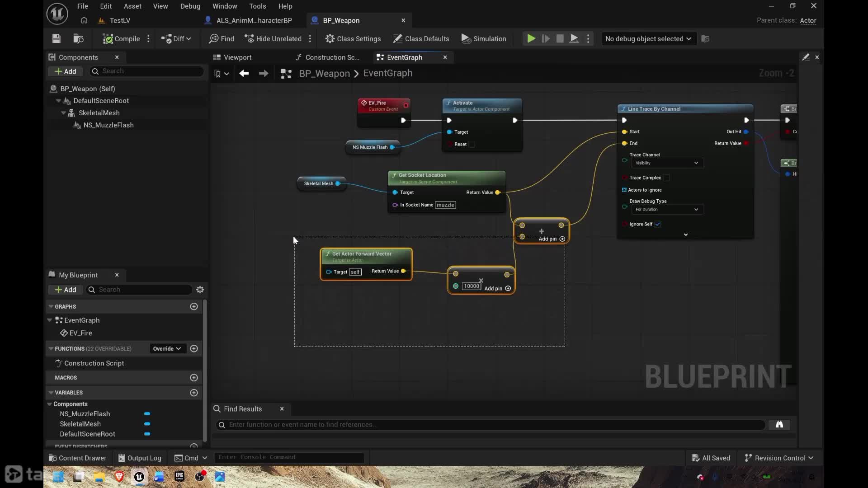Click the home icon in tab bar

84,20
